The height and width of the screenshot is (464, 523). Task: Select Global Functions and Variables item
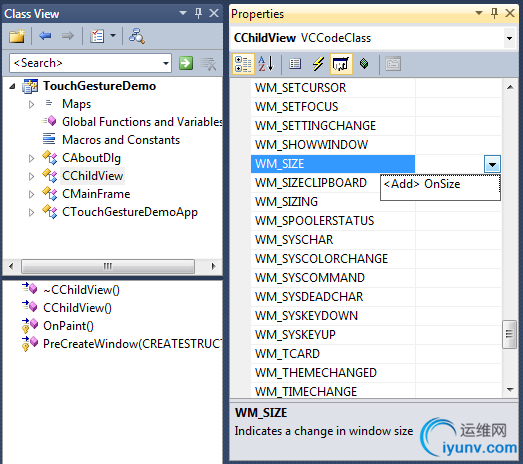click(x=142, y=122)
